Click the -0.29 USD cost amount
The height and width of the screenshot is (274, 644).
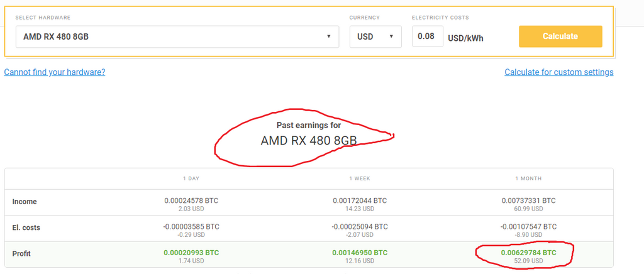[x=191, y=235]
